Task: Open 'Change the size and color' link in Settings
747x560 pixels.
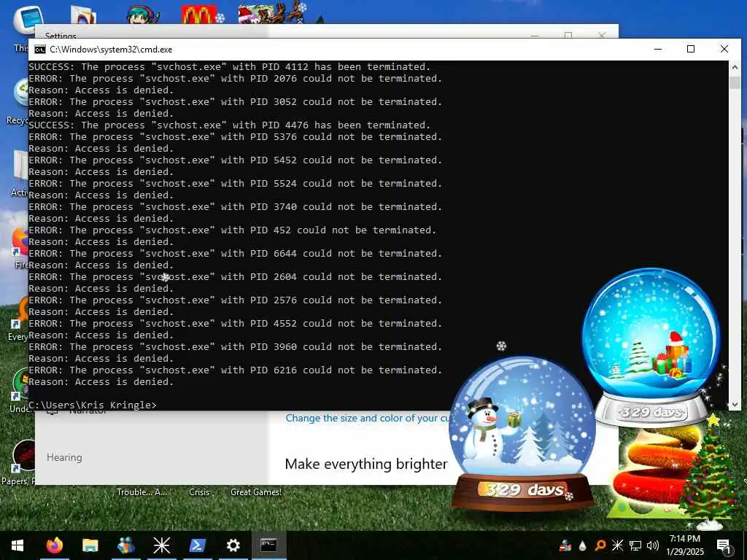Action: [x=367, y=418]
